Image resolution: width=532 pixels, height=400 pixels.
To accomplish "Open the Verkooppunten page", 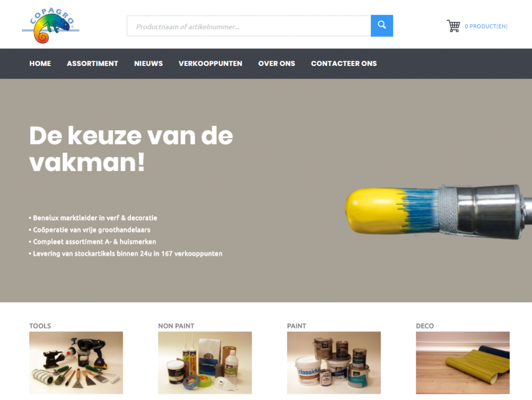I will point(210,63).
